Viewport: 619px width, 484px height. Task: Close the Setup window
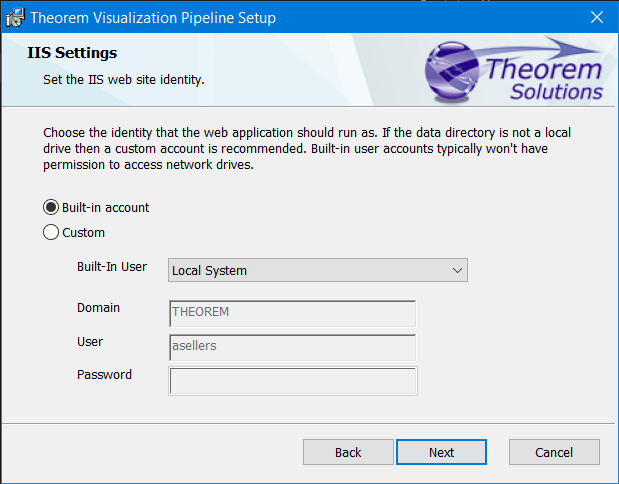pyautogui.click(x=596, y=17)
